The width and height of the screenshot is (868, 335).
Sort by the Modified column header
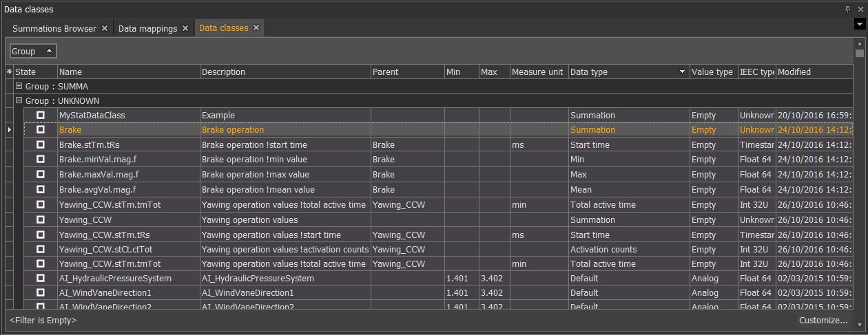click(814, 72)
